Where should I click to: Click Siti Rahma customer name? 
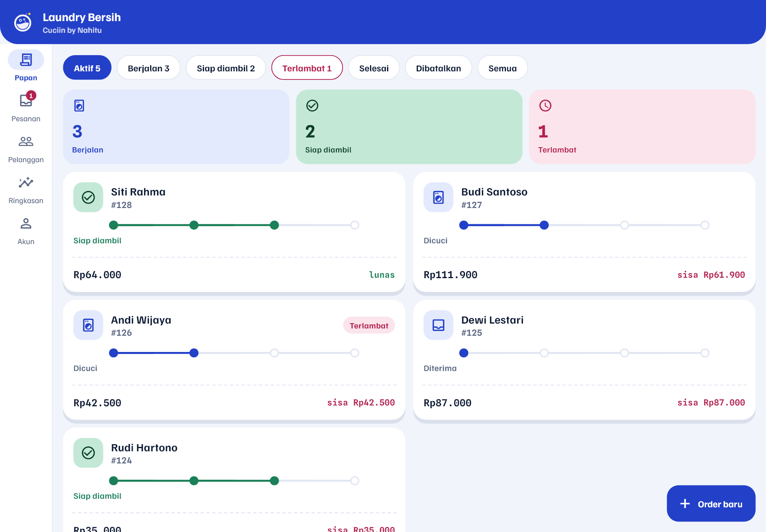pos(138,192)
